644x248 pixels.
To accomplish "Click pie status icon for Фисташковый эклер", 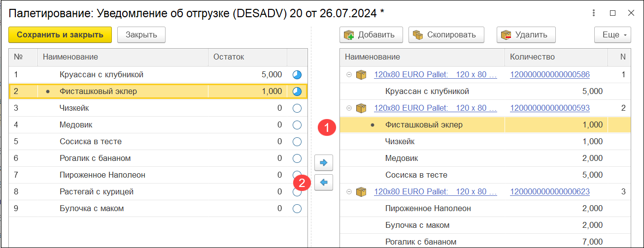I will click(297, 92).
